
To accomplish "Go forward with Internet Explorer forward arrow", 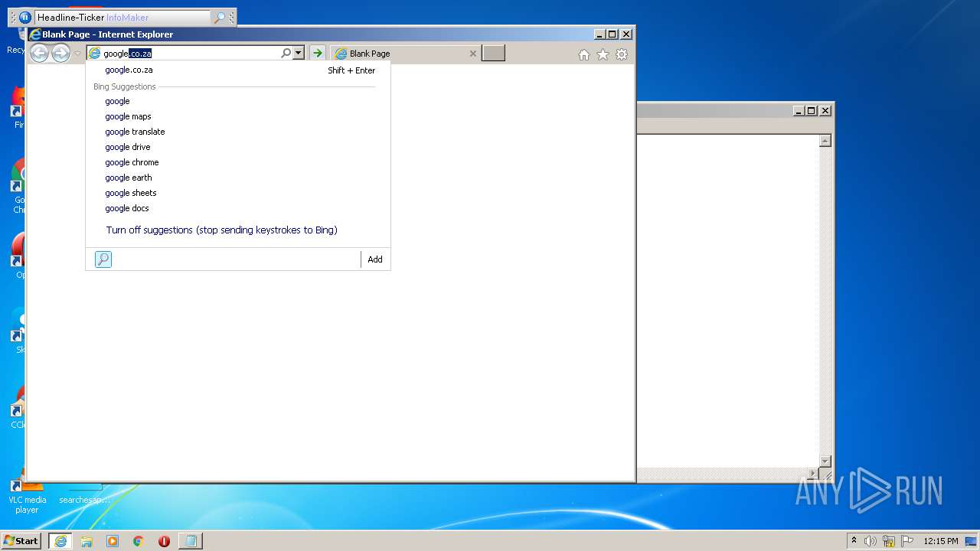I will (x=61, y=53).
